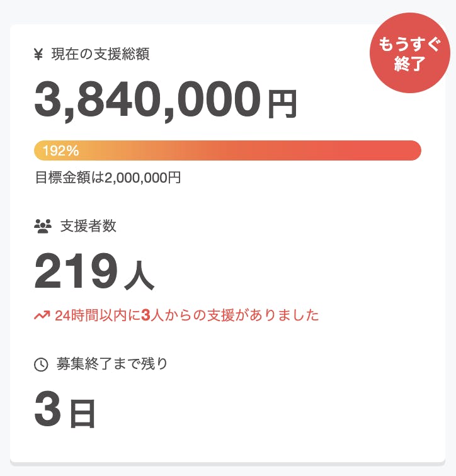The width and height of the screenshot is (456, 476).
Task: Click the 現在の支援総額 heading
Action: click(100, 55)
